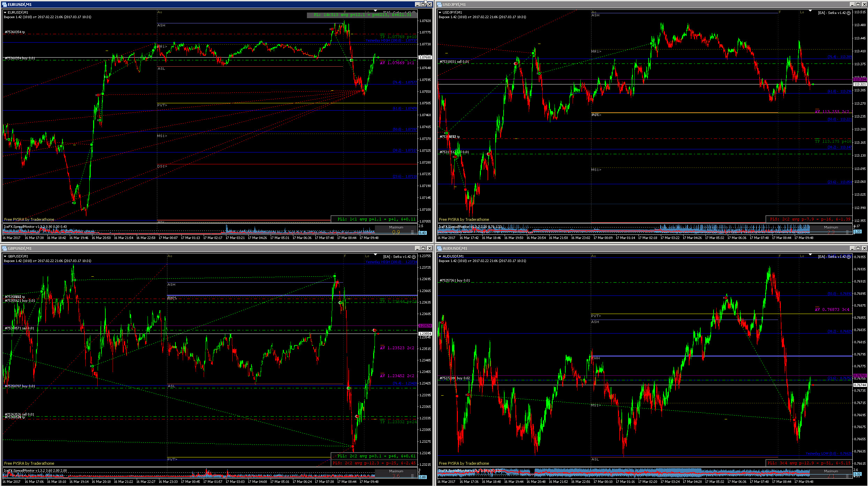Select the chart shift triangle in GBPUSD chart
868x486 pixels.
point(376,254)
